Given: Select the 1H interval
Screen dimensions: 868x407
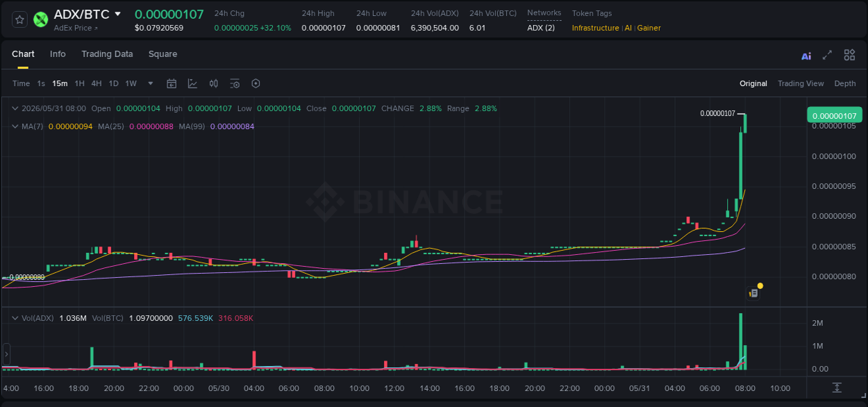Looking at the screenshot, I should pyautogui.click(x=79, y=83).
